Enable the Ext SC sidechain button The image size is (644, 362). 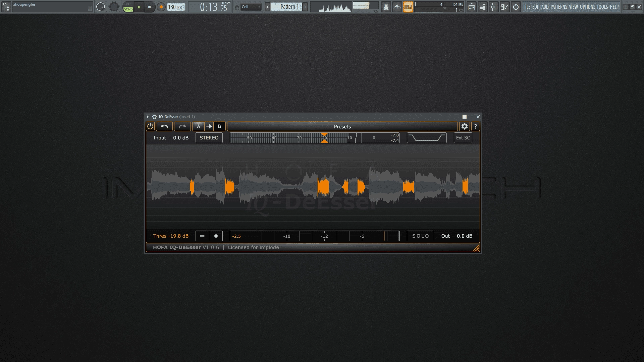[463, 138]
